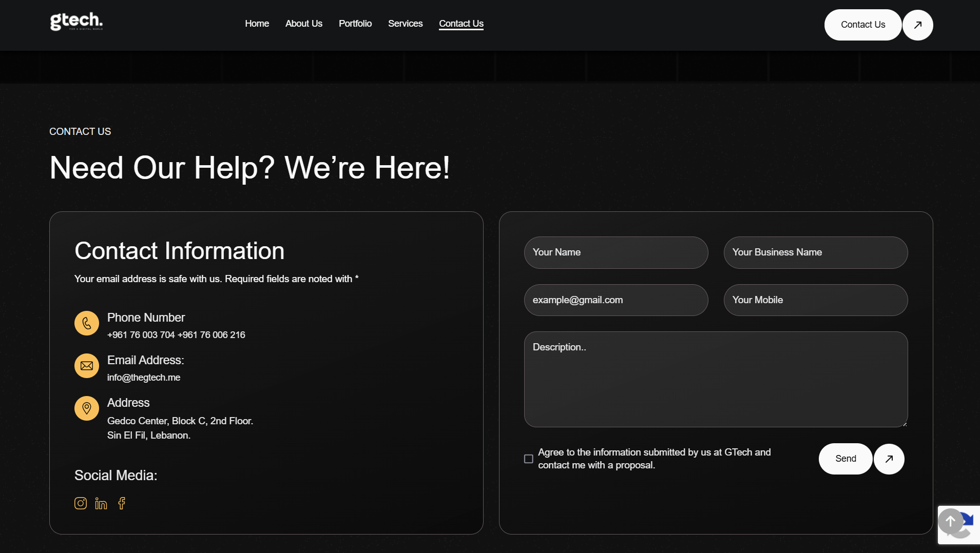Open the LinkedIn social icon
Viewport: 980px width, 553px height.
point(101,504)
